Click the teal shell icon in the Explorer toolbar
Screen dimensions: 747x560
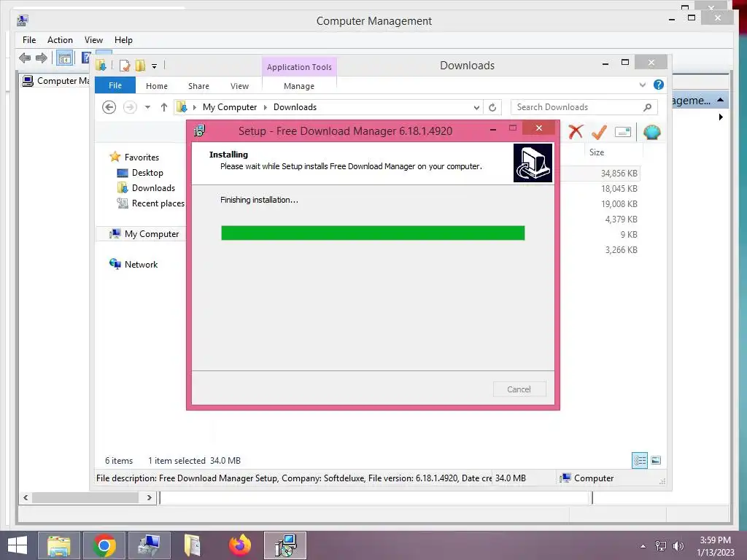point(651,132)
